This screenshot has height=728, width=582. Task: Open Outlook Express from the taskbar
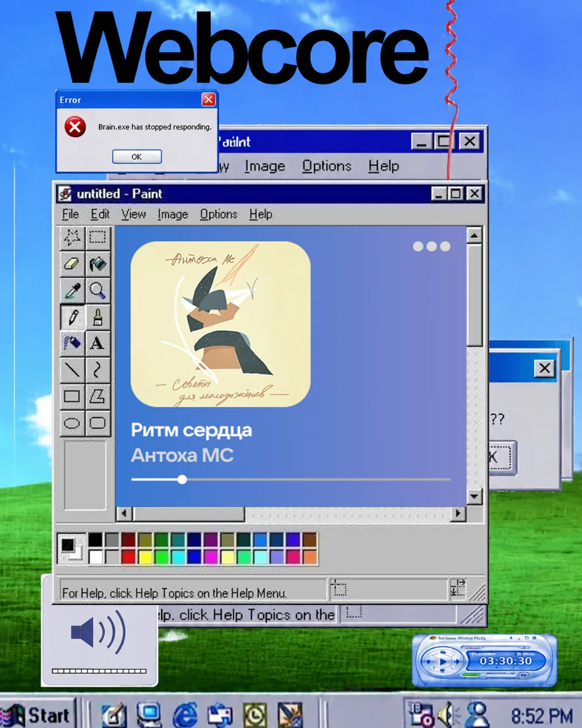(220, 715)
